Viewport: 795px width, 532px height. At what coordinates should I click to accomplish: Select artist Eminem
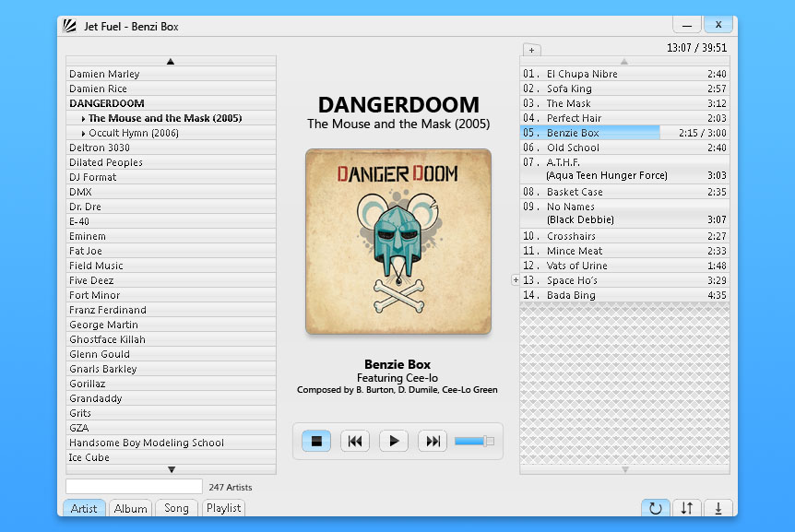click(171, 236)
